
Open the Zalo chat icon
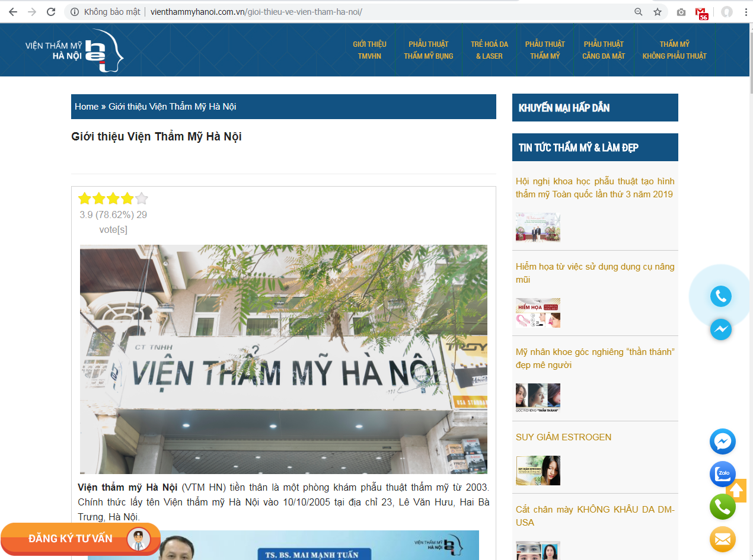pyautogui.click(x=722, y=474)
